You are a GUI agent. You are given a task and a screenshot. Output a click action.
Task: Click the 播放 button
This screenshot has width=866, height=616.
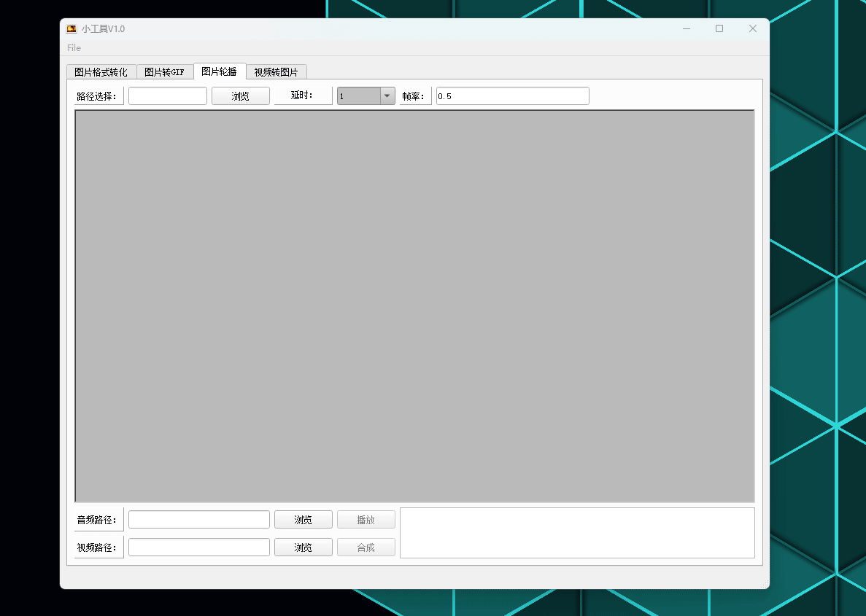tap(366, 519)
